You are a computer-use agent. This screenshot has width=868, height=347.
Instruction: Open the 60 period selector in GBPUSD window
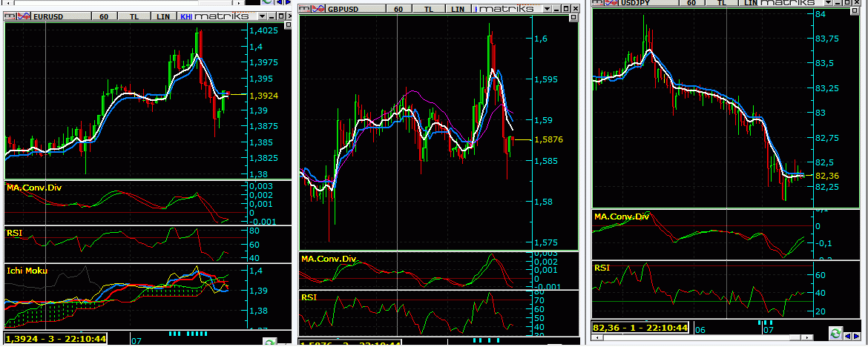click(398, 9)
